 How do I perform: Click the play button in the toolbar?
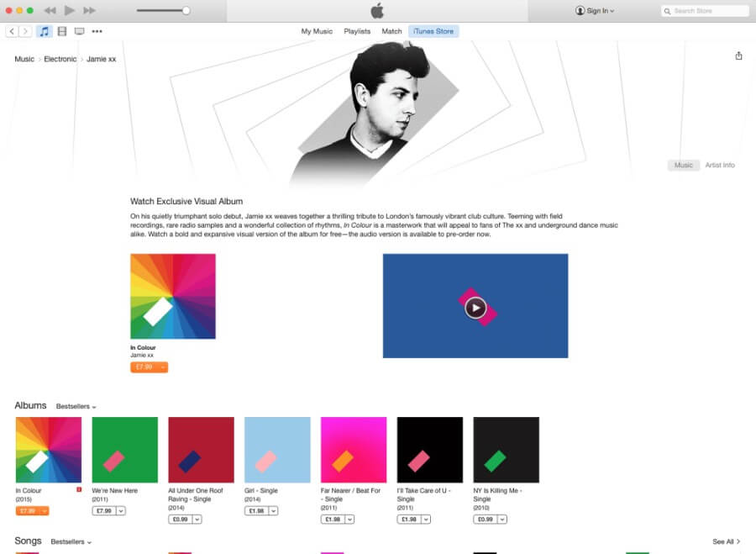coord(70,10)
